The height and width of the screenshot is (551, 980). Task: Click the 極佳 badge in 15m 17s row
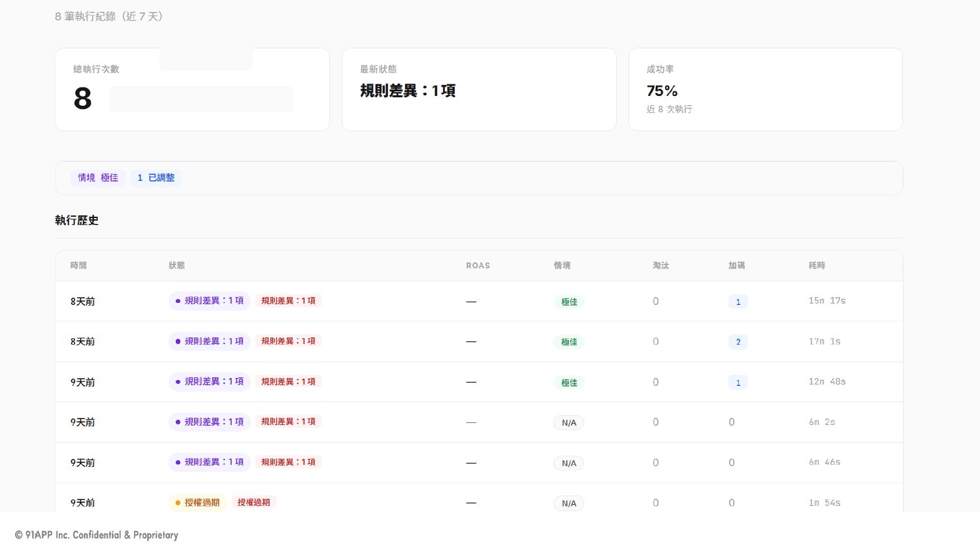[x=569, y=302]
